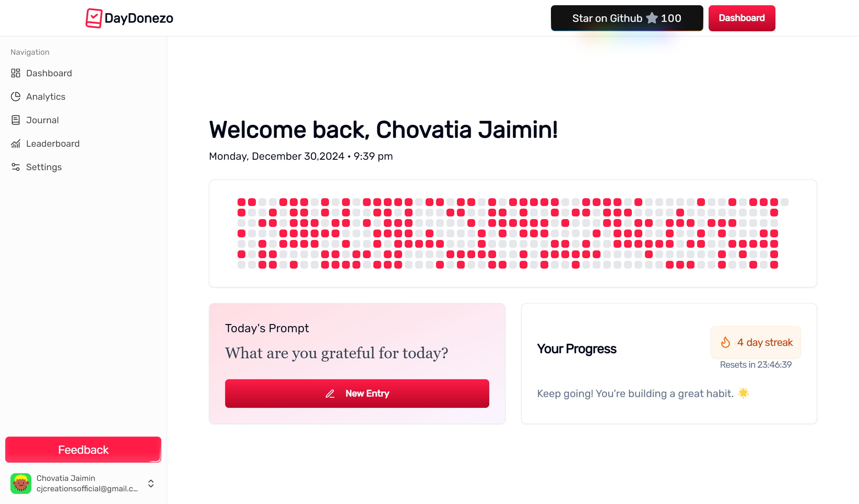This screenshot has height=504, width=859.
Task: Click the flame streak icon
Action: click(x=726, y=342)
